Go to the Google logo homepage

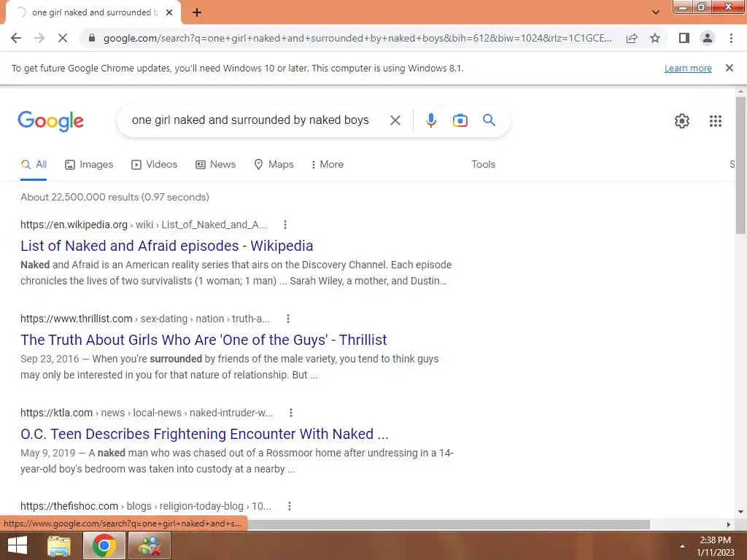50,121
